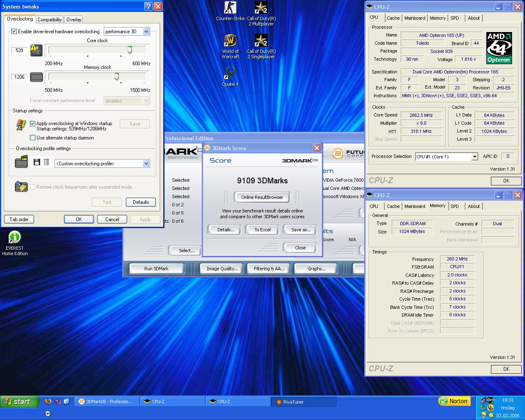
Task: Open CPU tab in lower CPU-Z window
Action: (x=374, y=206)
